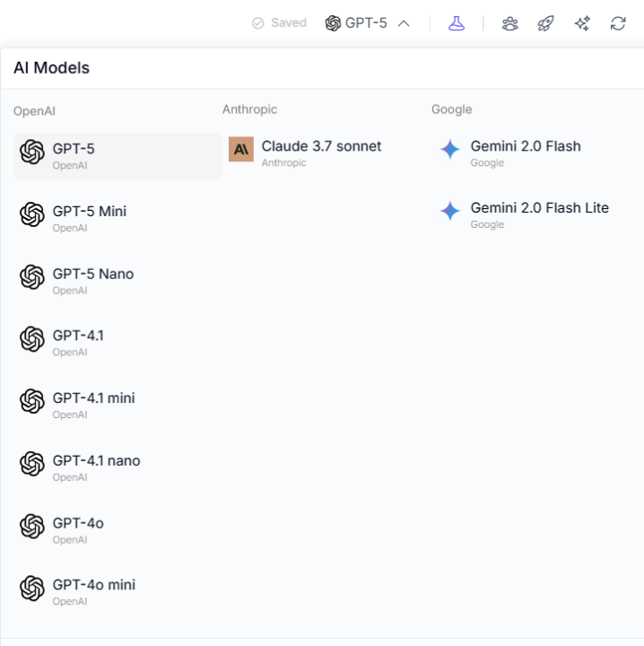Click the Claude 3.7 sonnet Anthropic logo

[241, 149]
